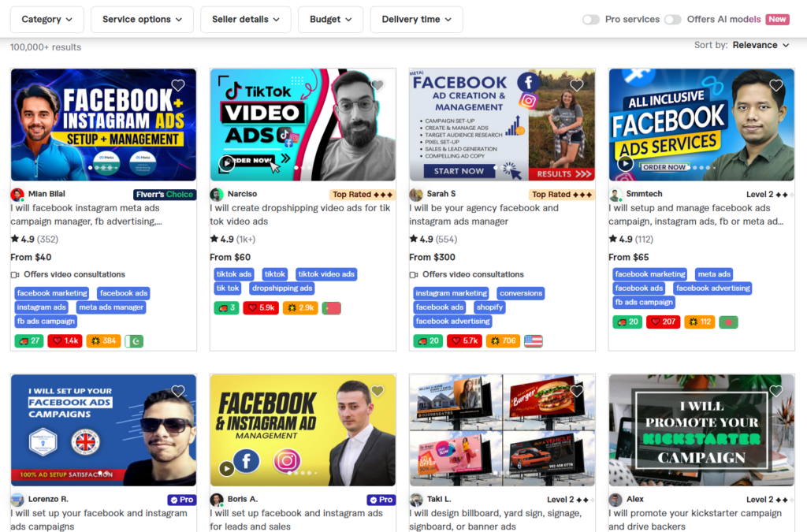807x532 pixels.
Task: Open Sarah S's Facebook ad creation thumbnail
Action: pos(502,125)
